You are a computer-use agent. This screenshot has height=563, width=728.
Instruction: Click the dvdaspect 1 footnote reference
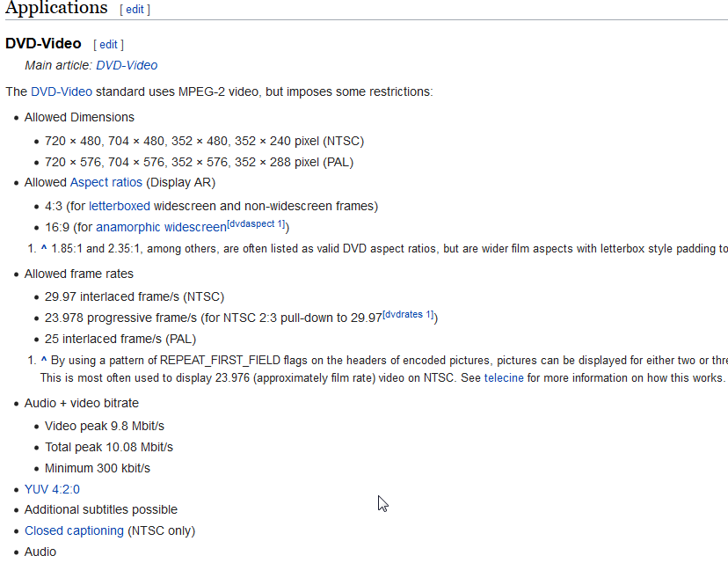point(256,224)
